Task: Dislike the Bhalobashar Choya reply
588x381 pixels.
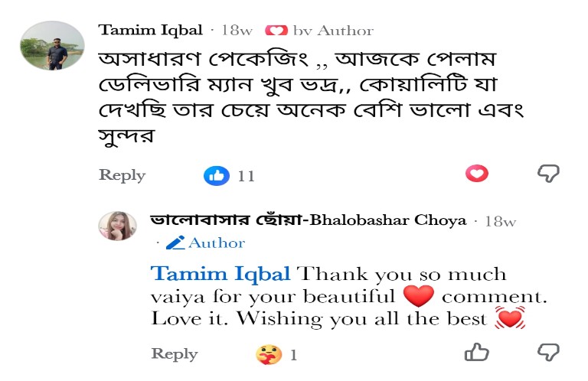Action: pos(548,352)
